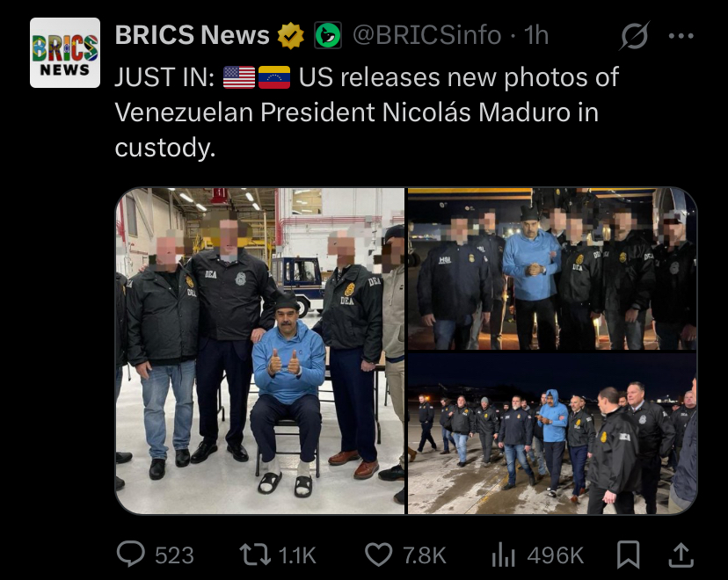Open the @BRICSinfo handle link
Image resolution: width=728 pixels, height=580 pixels.
click(x=427, y=35)
